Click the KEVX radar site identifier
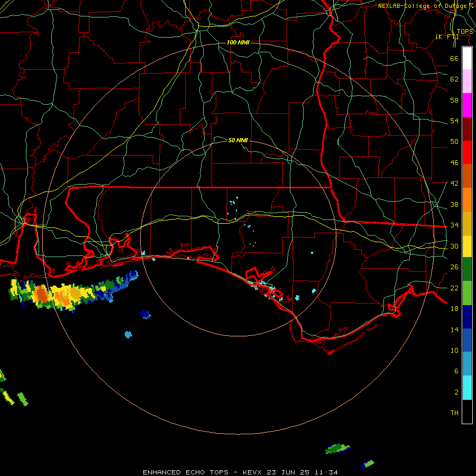The width and height of the screenshot is (476, 476). click(x=252, y=472)
